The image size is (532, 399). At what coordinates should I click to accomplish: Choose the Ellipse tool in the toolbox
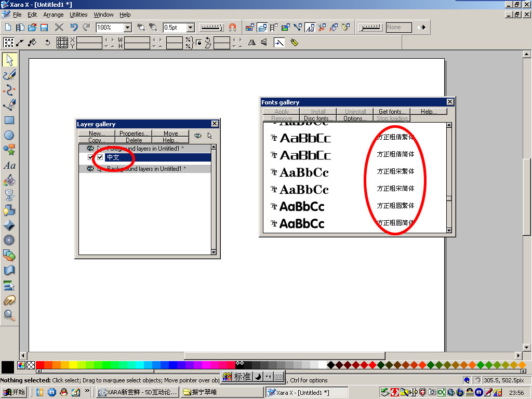9,135
